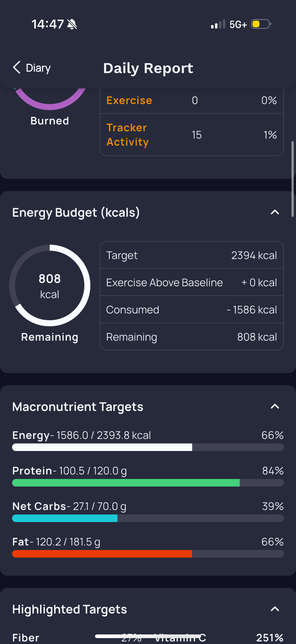Tap the silent mode bell icon

pos(72,24)
